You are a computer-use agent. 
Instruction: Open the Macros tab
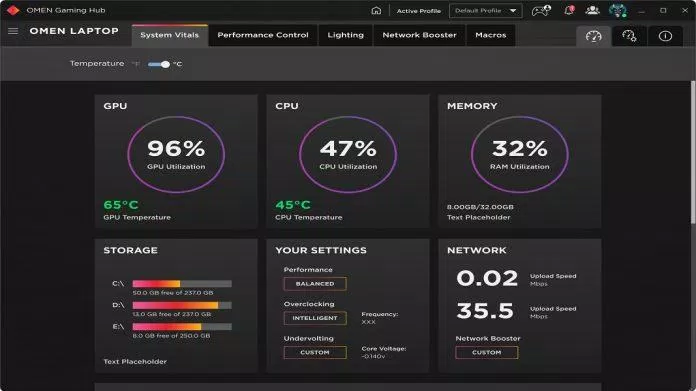coord(490,35)
